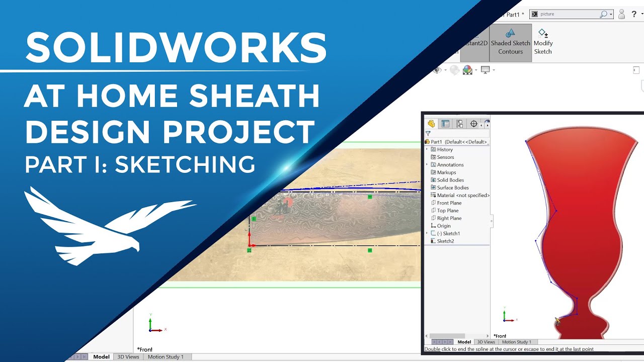
Task: Click the command prompt icon in search box
Action: point(534,14)
